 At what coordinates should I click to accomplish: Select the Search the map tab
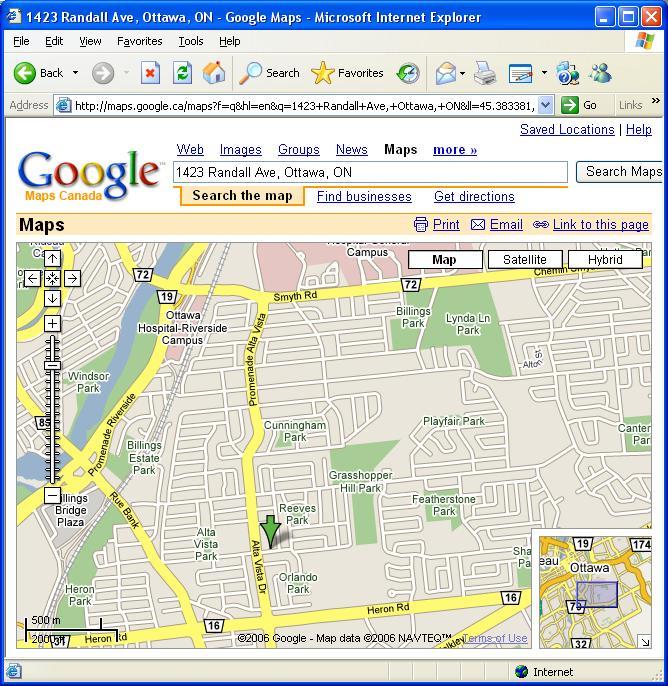pyautogui.click(x=242, y=196)
